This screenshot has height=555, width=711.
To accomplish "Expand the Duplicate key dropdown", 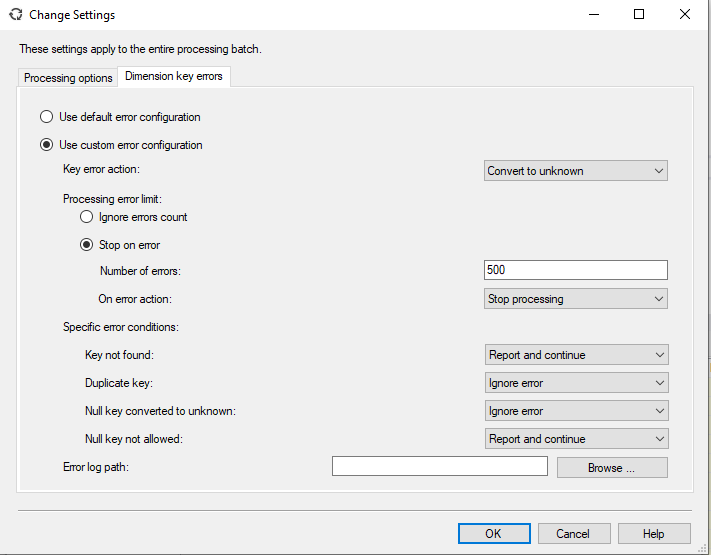I will pos(576,383).
